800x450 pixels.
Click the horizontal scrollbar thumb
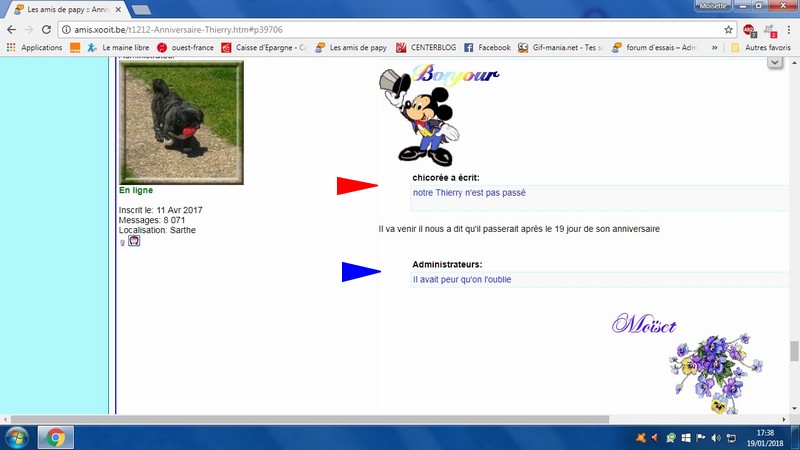310,419
